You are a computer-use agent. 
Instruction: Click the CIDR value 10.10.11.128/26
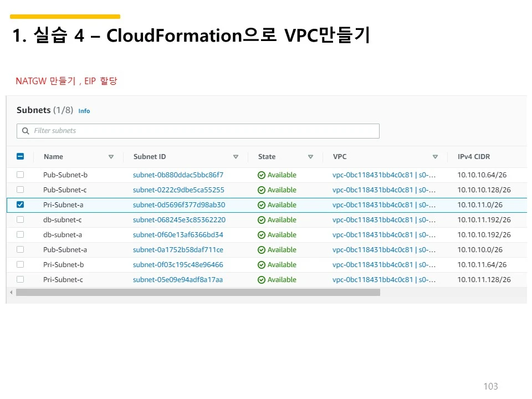pyautogui.click(x=484, y=279)
